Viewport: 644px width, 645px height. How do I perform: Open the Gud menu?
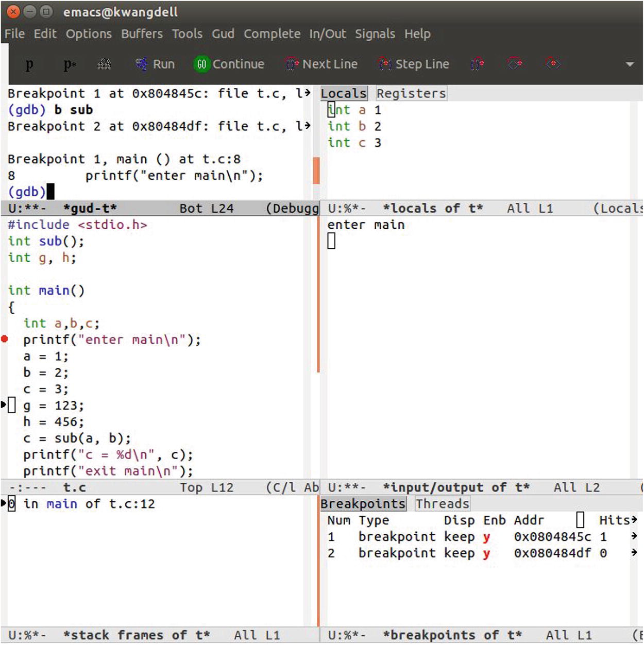[223, 34]
